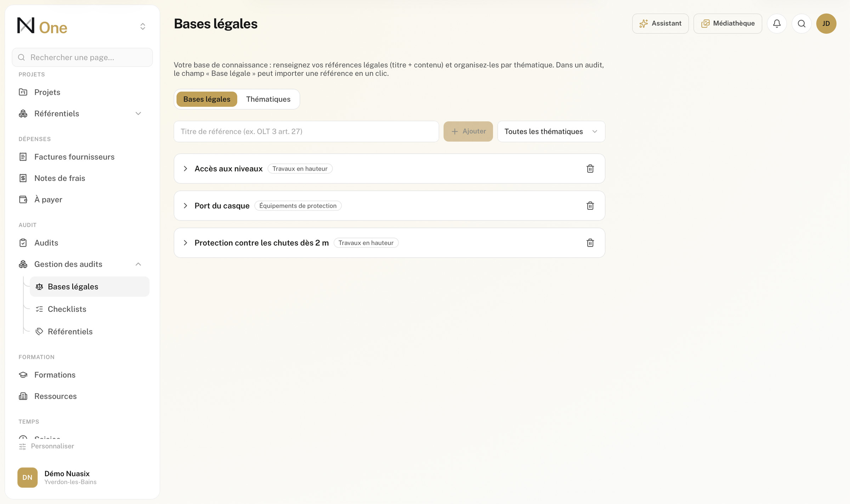Focus the Titre de référence input

(x=306, y=132)
